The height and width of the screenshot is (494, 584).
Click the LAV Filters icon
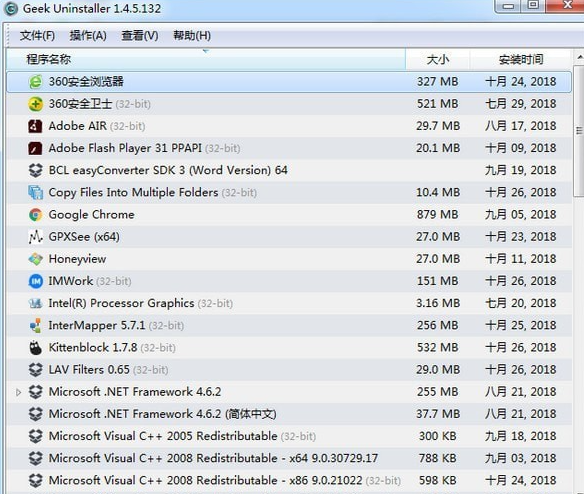click(36, 370)
